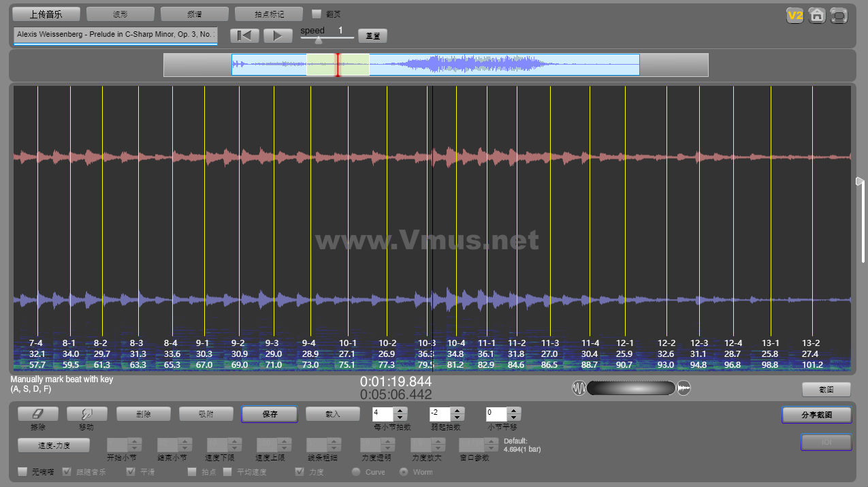Screen dimensions: 868x487
Task: Increase the 每小节拍数 beats-per-bar stepper
Action: [x=400, y=411]
